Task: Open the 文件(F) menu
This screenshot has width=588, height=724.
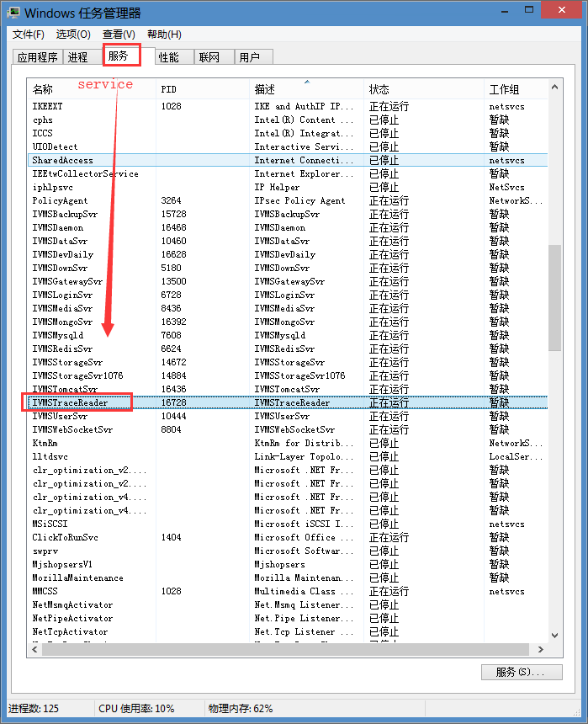Action: 28,35
